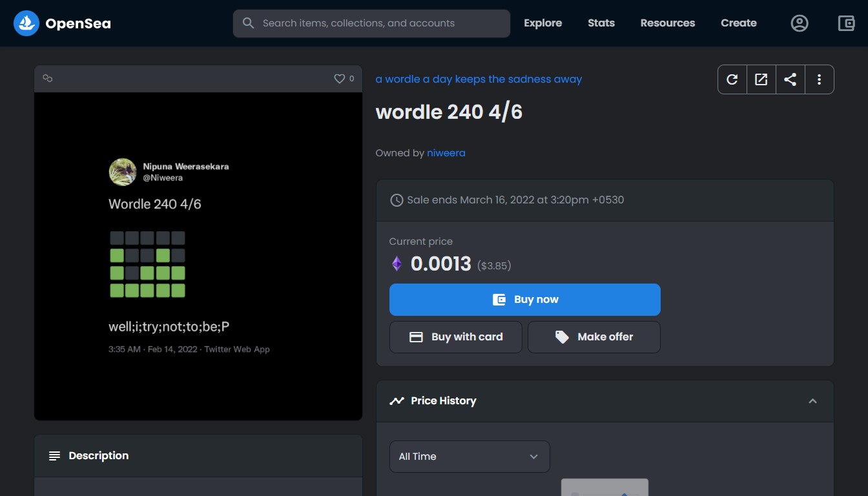Open the Resources menu
Image resolution: width=868 pixels, height=496 pixels.
click(668, 23)
